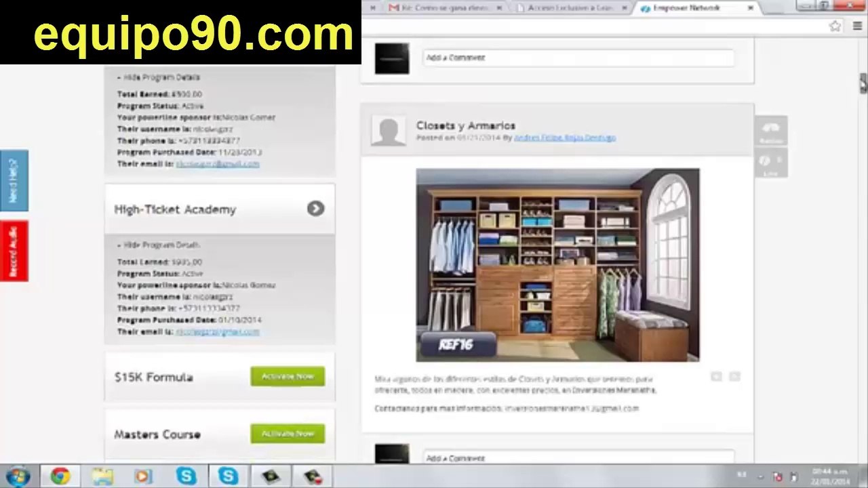Open the first Skype taskbar icon

point(185,476)
